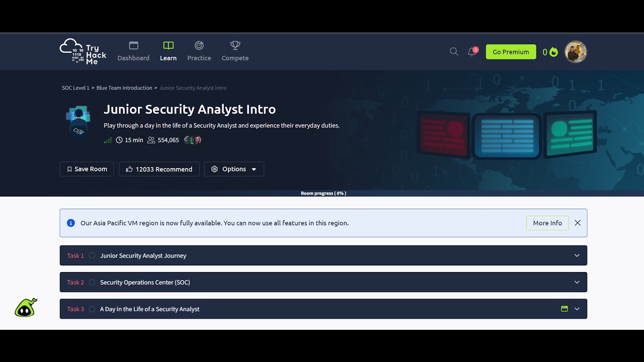Go to the Dashboard tab
The image size is (644, 362).
click(133, 51)
